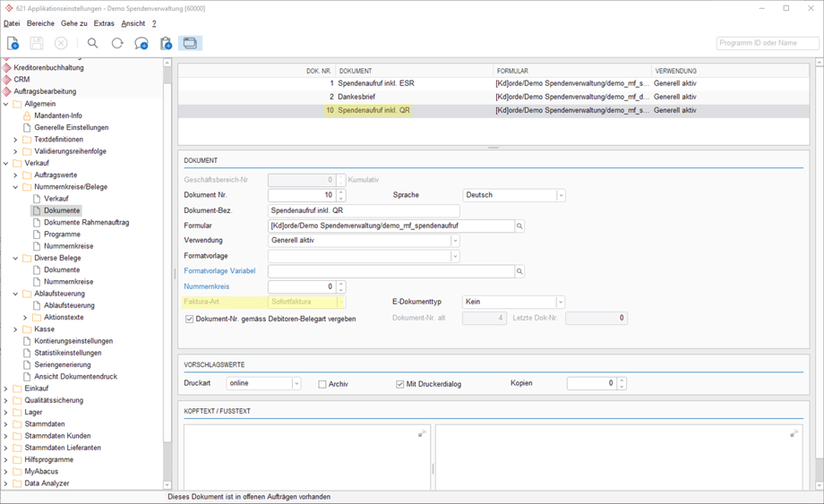Open the Verwendung dropdown
The image size is (824, 504).
455,241
